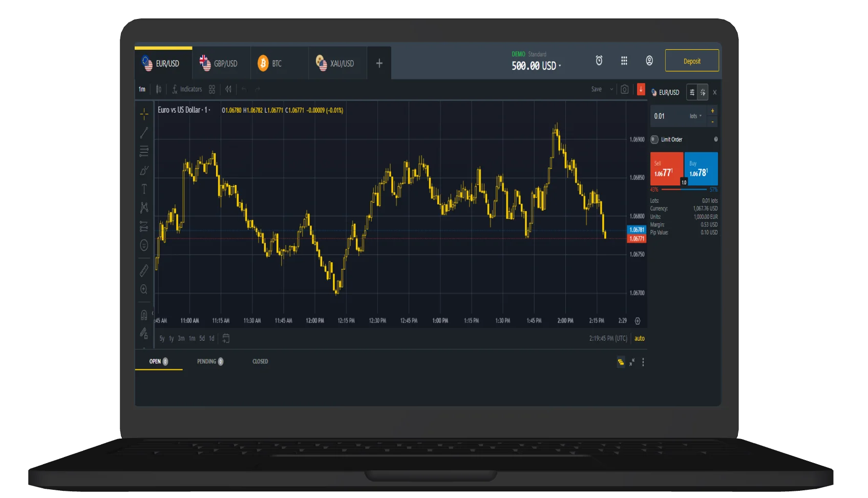Screen dimensions: 868x498
Task: Collapse the positions panel with arrows icon
Action: pyautogui.click(x=632, y=362)
